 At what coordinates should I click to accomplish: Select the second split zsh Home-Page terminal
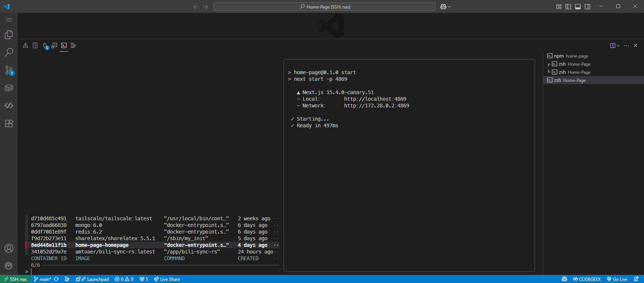pos(593,72)
